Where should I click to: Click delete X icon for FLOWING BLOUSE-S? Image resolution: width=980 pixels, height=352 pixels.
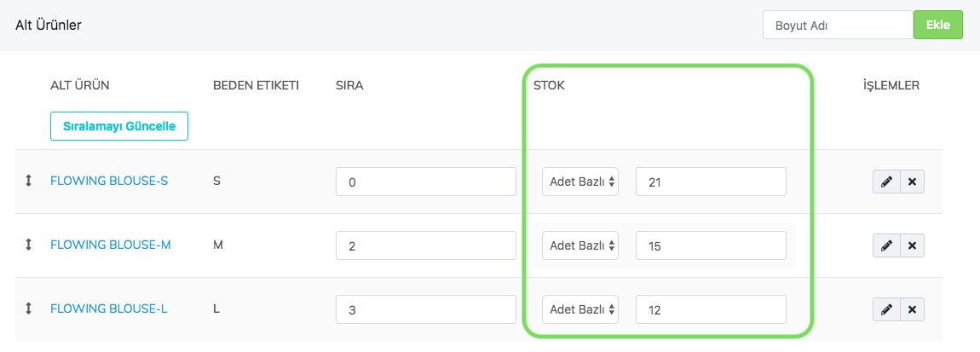click(912, 182)
